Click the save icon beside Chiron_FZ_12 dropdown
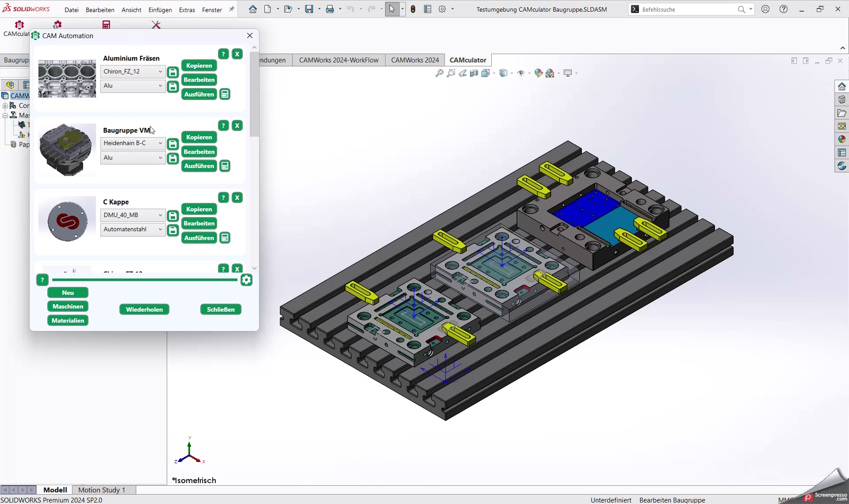849x504 pixels. point(173,72)
